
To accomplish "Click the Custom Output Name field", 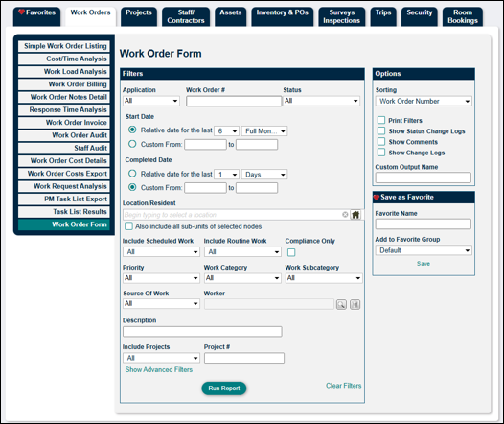I will coord(424,177).
